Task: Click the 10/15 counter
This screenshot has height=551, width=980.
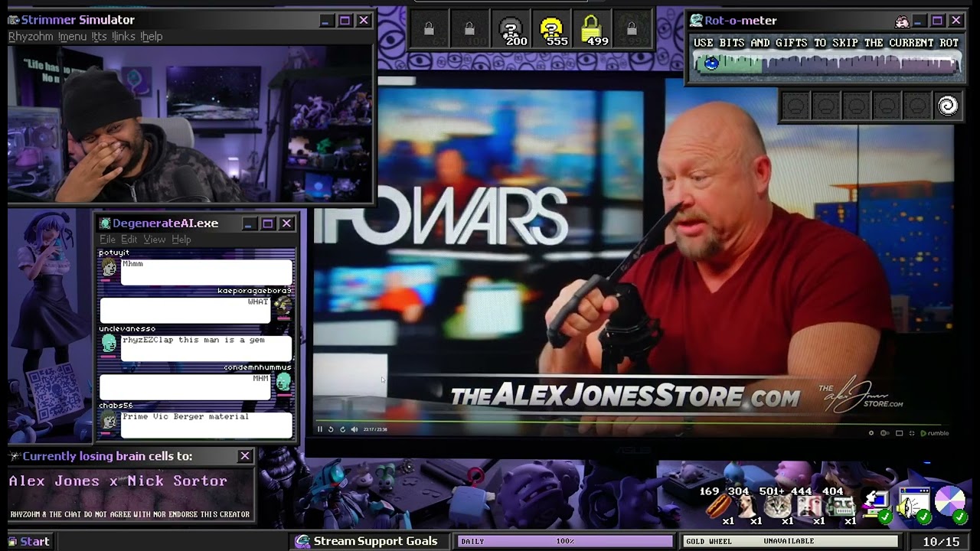Action: [941, 542]
